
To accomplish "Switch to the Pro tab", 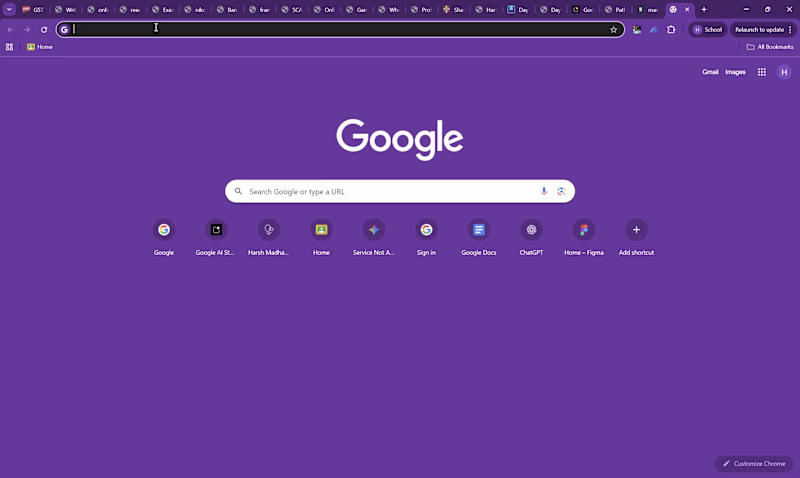I will pyautogui.click(x=421, y=9).
